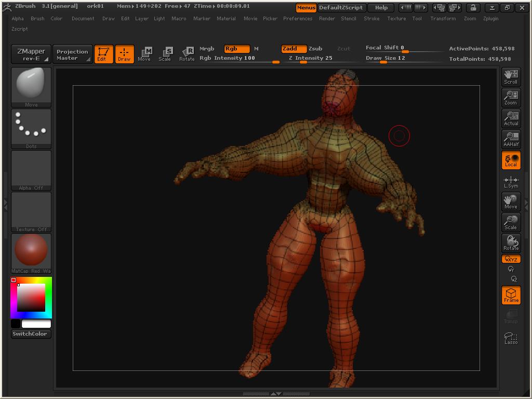Click the SwitchColor button
532x399 pixels.
tap(31, 334)
